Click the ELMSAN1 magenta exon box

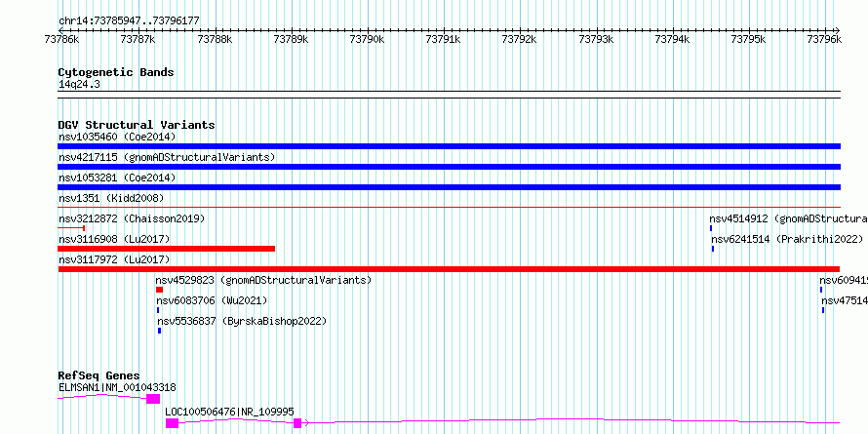pos(153,399)
